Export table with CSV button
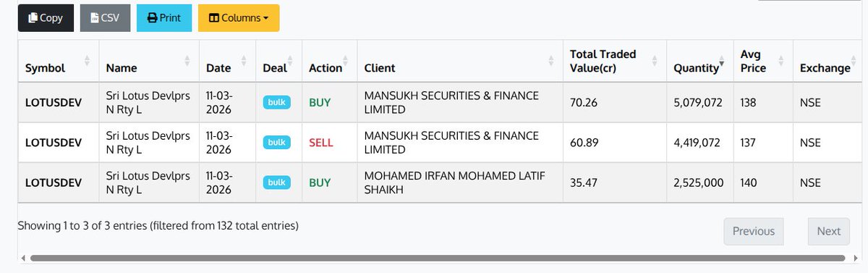Image resolution: width=868 pixels, height=273 pixels. pos(105,18)
